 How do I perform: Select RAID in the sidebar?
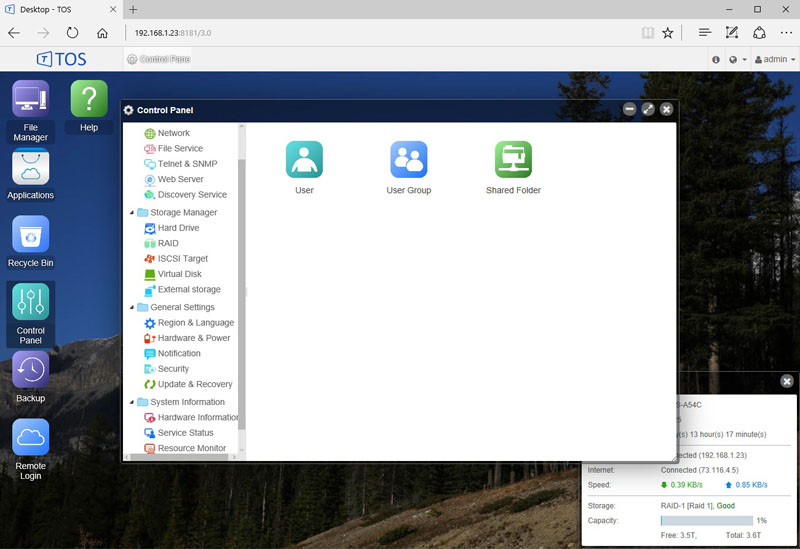168,243
